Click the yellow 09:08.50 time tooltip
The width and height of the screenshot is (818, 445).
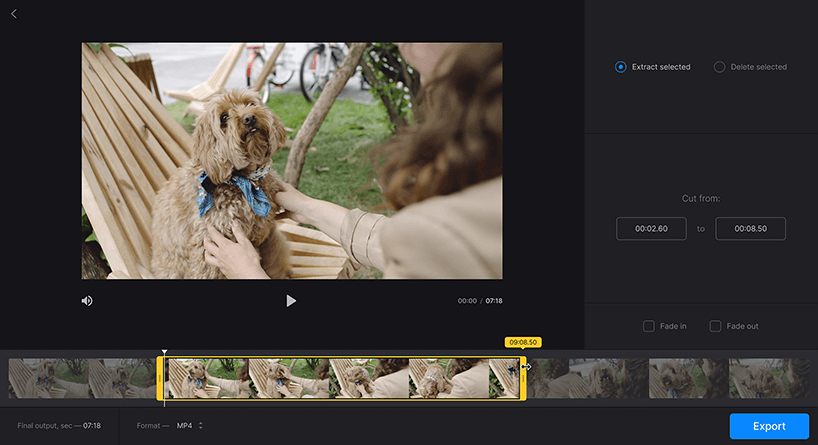[523, 342]
